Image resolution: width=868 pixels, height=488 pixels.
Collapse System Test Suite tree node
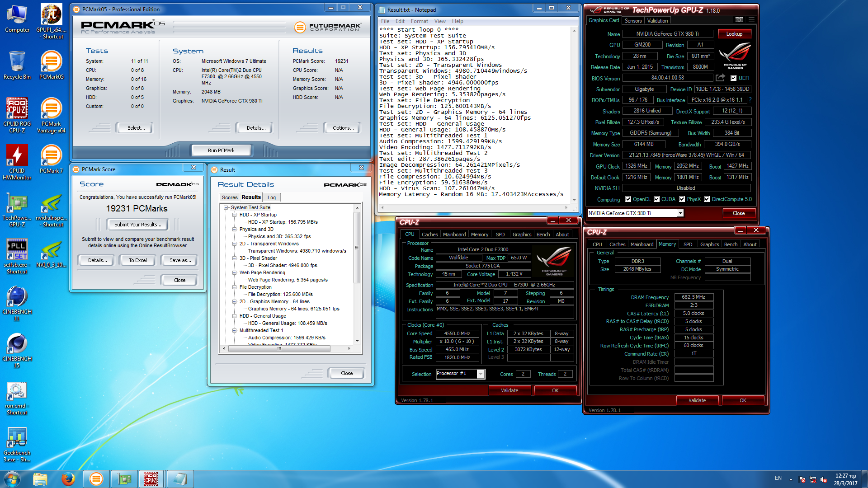click(x=226, y=208)
